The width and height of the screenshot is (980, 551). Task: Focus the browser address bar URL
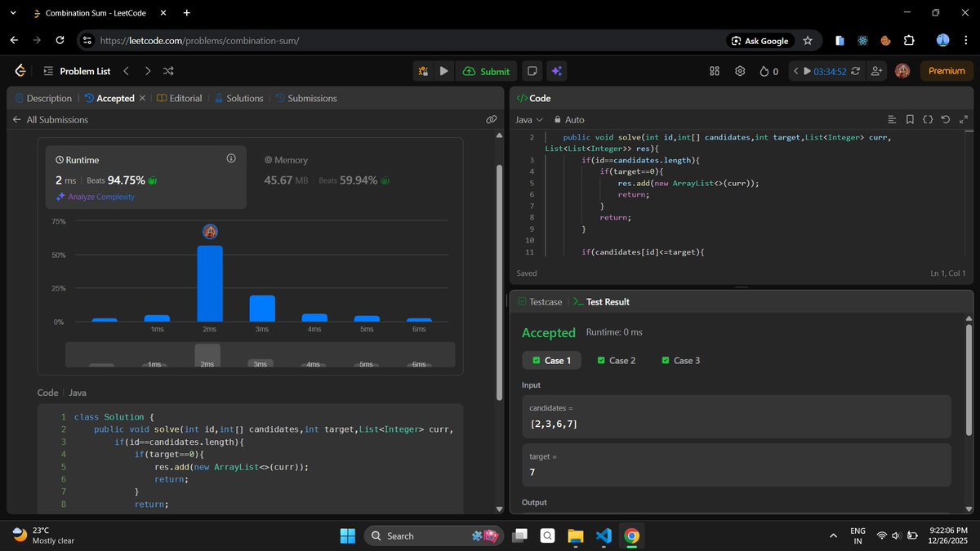tap(199, 40)
